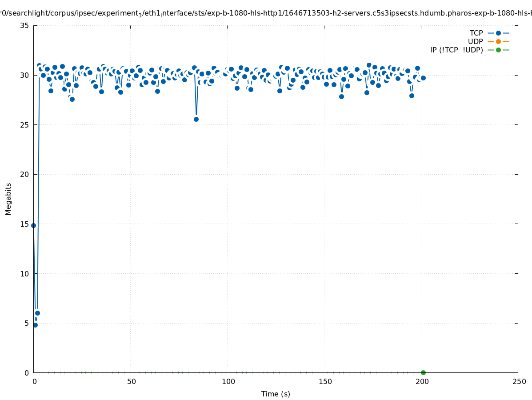Click the 150 tick label on x-axis
Image resolution: width=532 pixels, height=400 pixels.
coord(325,381)
